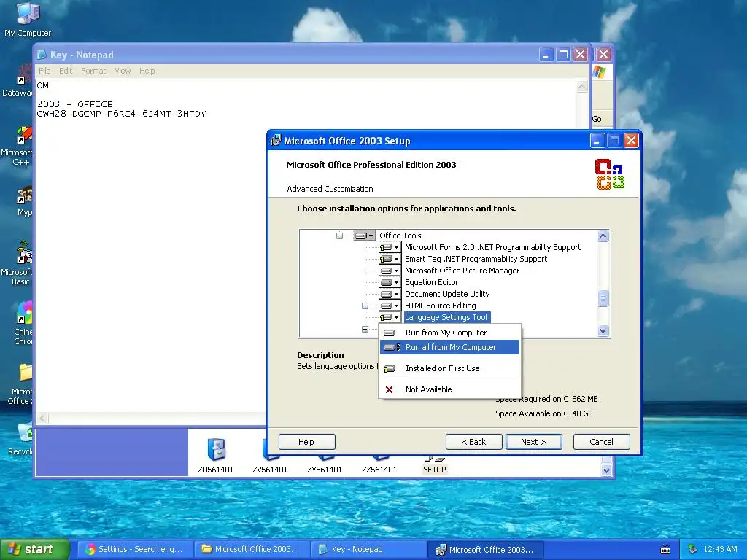747x560 pixels.
Task: Open the Equation Editor install dropdown
Action: (390, 282)
